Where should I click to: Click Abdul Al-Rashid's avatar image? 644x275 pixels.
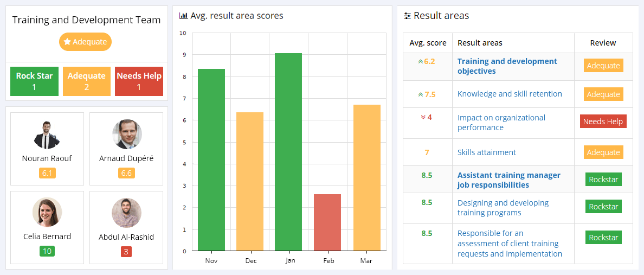(126, 213)
